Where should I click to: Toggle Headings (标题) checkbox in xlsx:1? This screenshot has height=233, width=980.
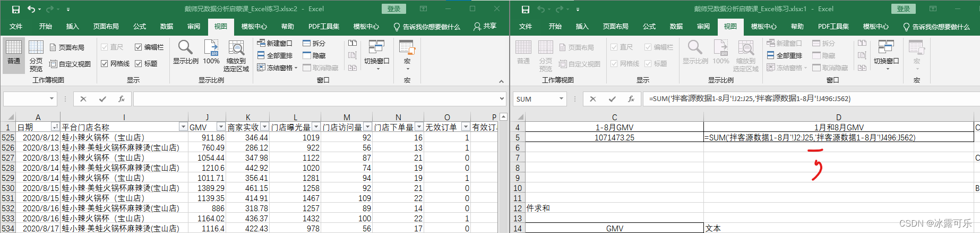(648, 63)
